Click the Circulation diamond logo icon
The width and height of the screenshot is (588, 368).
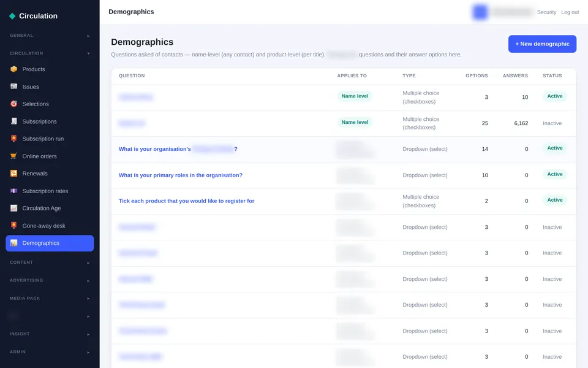click(12, 16)
